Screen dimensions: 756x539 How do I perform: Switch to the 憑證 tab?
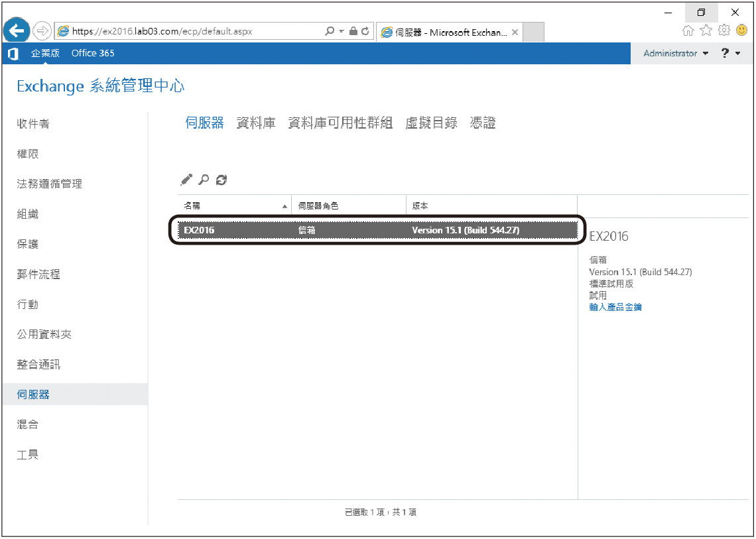[x=483, y=123]
